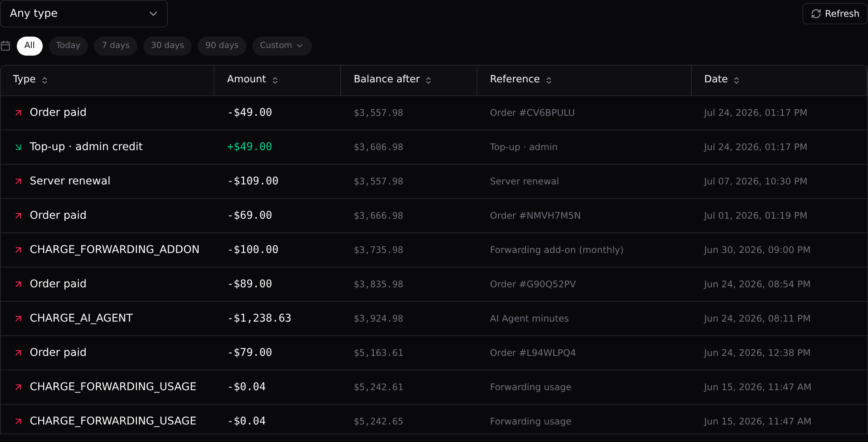Open the Custom date range dropdown
The height and width of the screenshot is (442, 868).
pyautogui.click(x=282, y=46)
